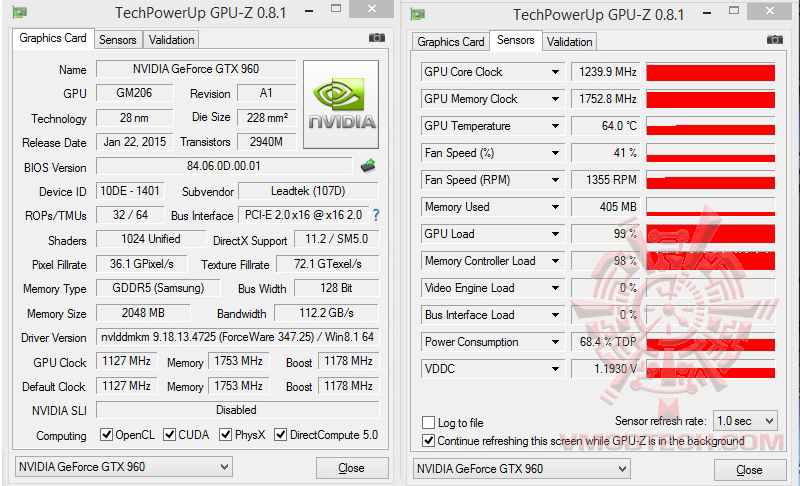Minimize the left GPU-Z window
The height and width of the screenshot is (486, 800).
click(309, 10)
